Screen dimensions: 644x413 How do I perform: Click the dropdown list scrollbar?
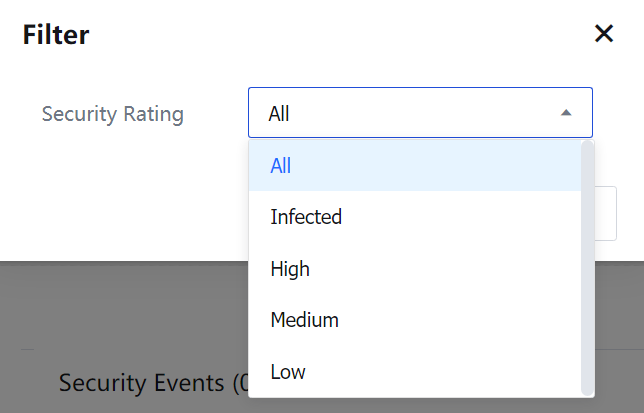587,267
